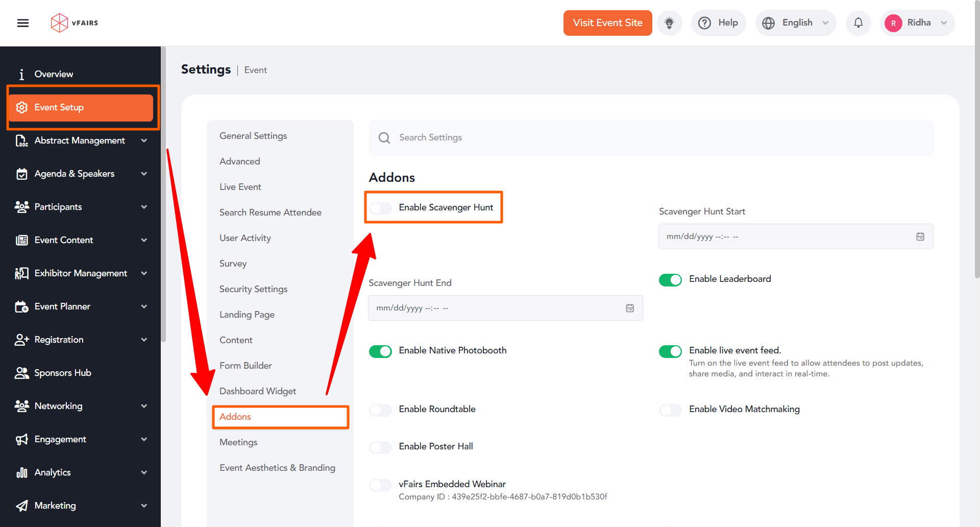Open the English language dropdown
The width and height of the screenshot is (980, 527).
coord(795,23)
